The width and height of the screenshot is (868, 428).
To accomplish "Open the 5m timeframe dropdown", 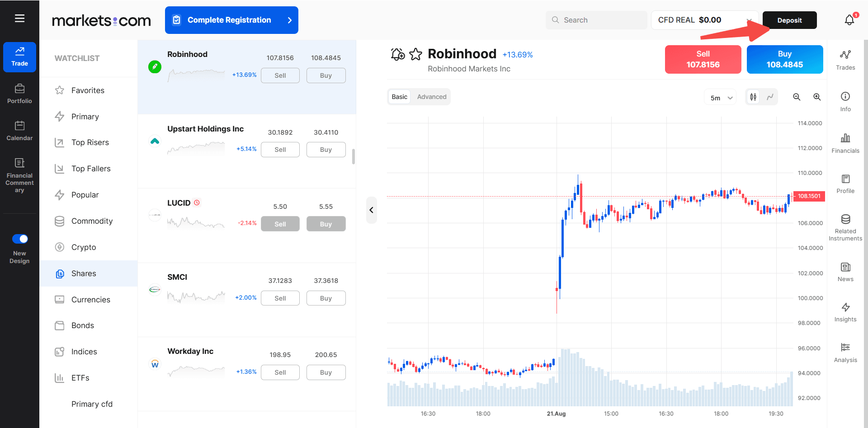I will tap(721, 98).
